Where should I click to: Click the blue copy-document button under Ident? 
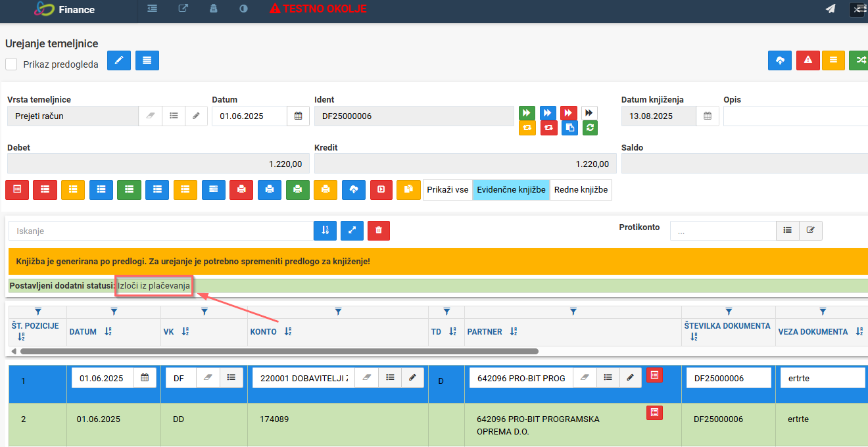(569, 128)
